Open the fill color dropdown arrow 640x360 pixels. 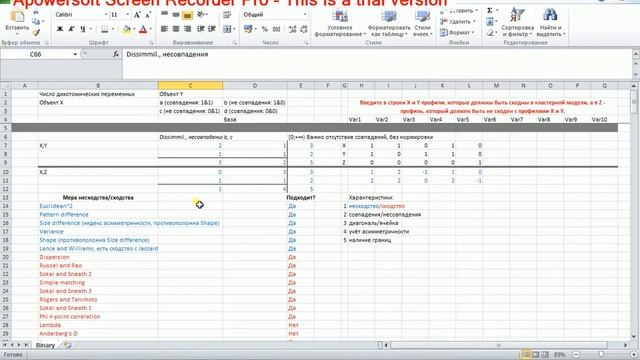pyautogui.click(x=134, y=29)
